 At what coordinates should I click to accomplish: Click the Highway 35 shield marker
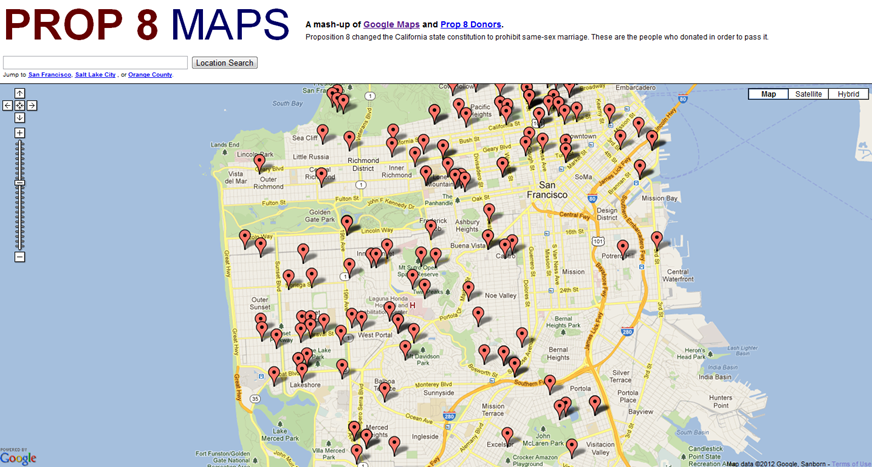(255, 398)
